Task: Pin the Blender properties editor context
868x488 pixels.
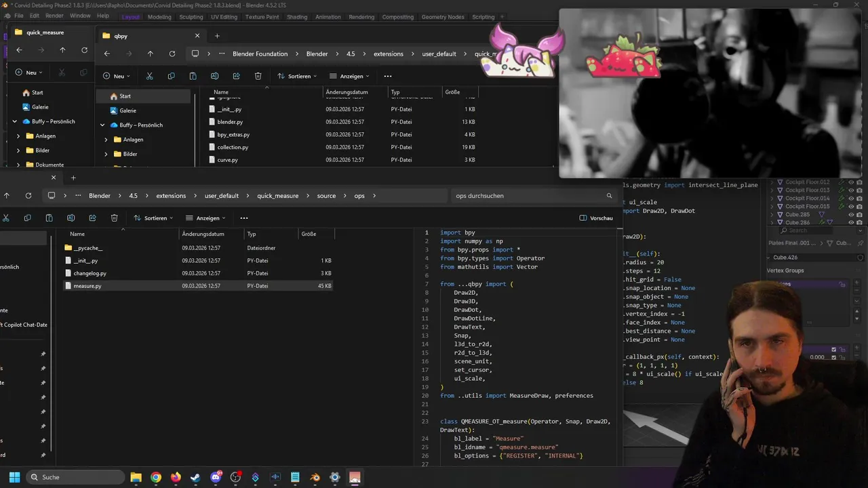Action: [861, 243]
